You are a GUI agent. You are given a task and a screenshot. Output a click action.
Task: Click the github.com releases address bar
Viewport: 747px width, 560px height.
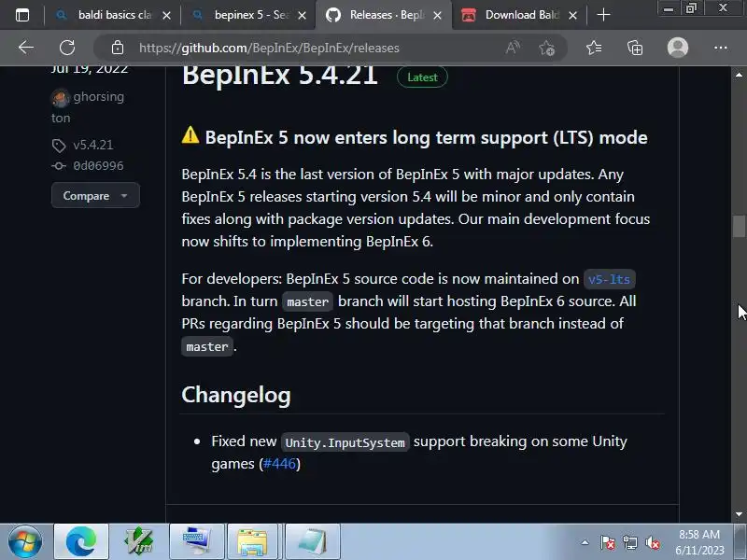269,49
